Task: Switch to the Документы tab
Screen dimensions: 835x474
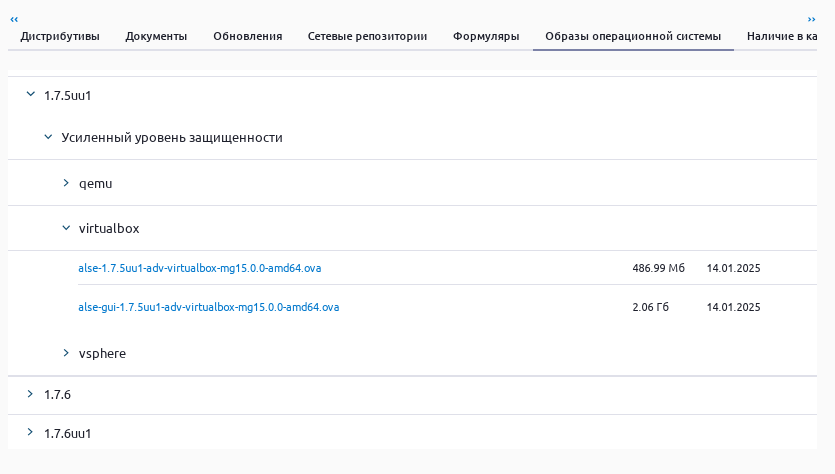Action: click(156, 36)
